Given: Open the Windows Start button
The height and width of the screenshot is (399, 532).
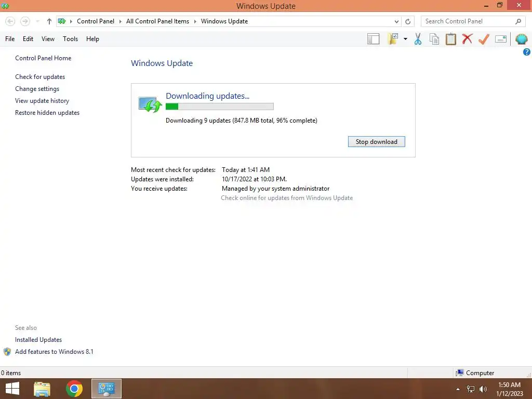Looking at the screenshot, I should [x=12, y=389].
